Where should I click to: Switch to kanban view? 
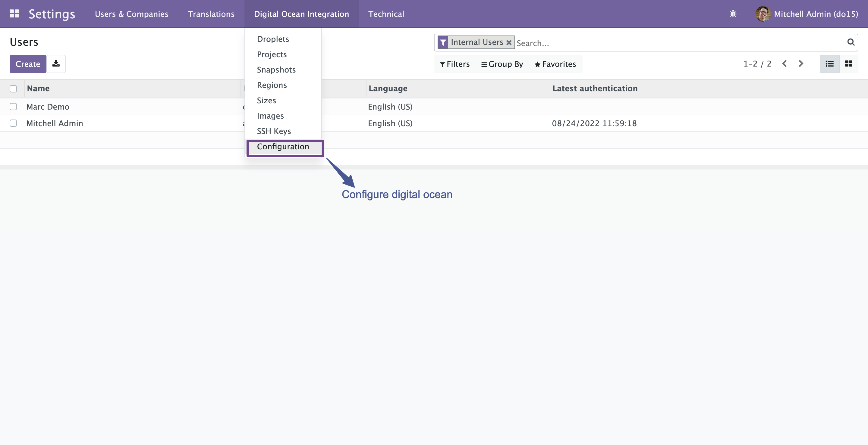coord(848,64)
